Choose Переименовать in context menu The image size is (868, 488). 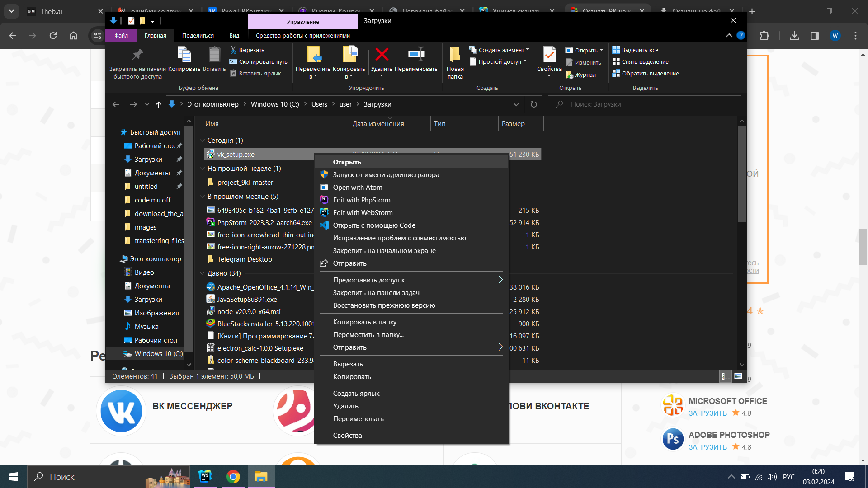411,419
